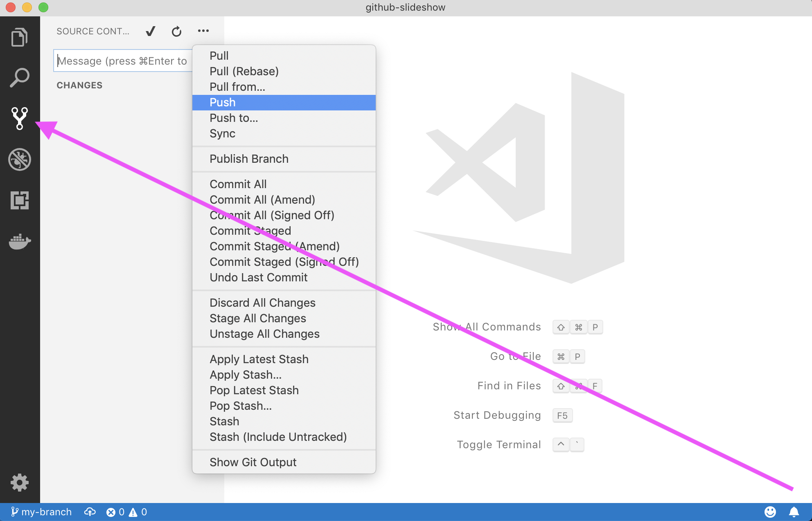Choose Undo Last Commit
Viewport: 812px width, 521px height.
pos(284,277)
